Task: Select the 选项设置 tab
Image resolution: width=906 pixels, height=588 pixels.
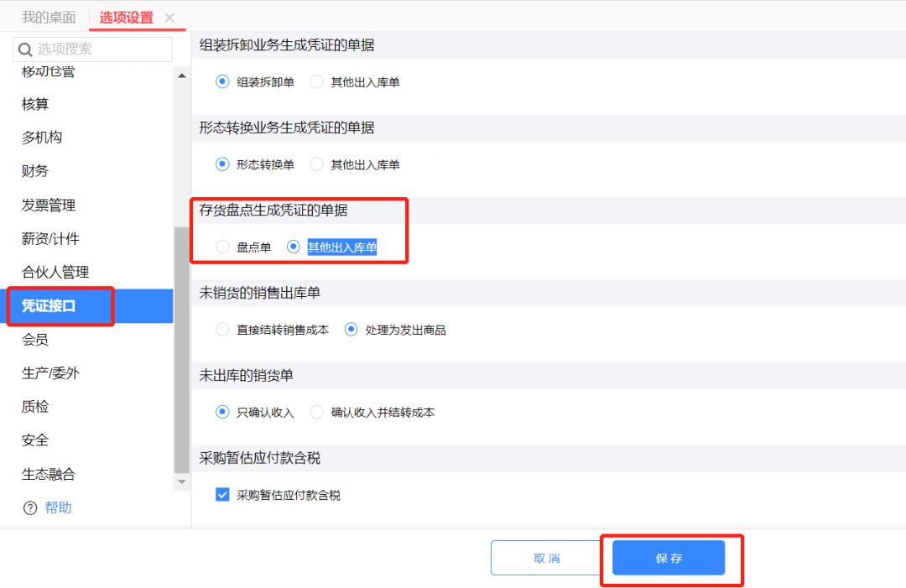Action: (x=126, y=18)
